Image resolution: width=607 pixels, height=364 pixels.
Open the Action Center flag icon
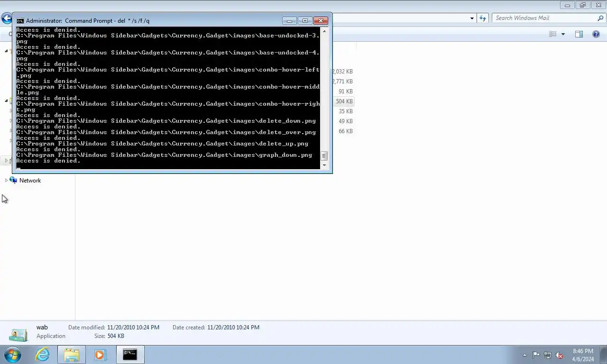pos(536,355)
